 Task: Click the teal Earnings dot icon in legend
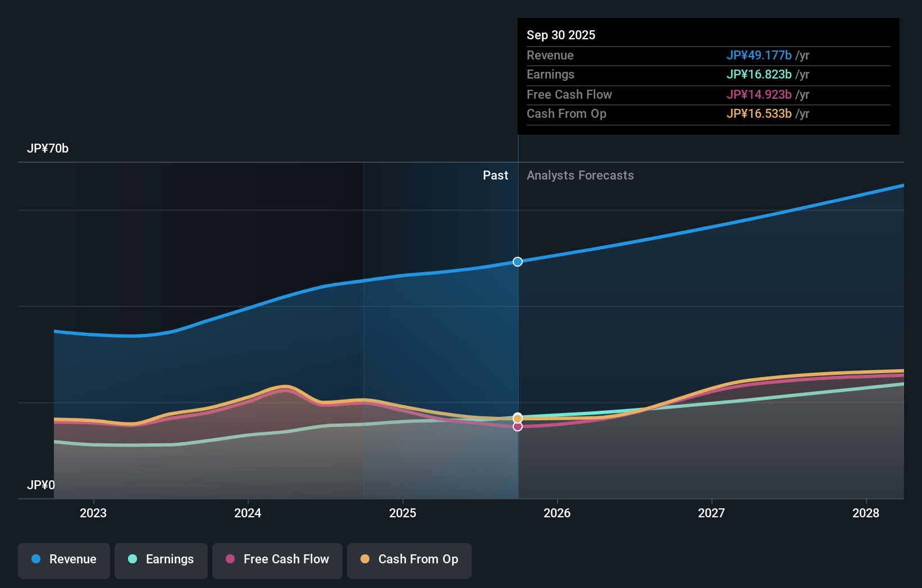click(x=132, y=559)
